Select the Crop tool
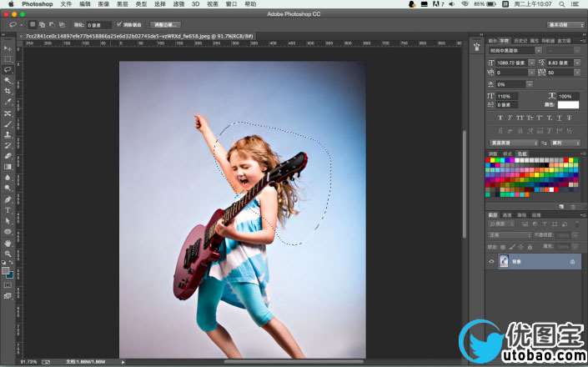The height and width of the screenshot is (367, 588). pyautogui.click(x=8, y=91)
